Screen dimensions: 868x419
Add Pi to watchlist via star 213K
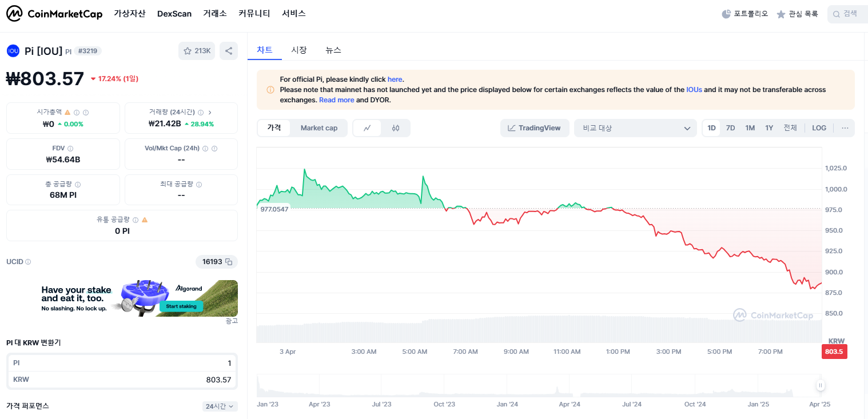click(197, 51)
